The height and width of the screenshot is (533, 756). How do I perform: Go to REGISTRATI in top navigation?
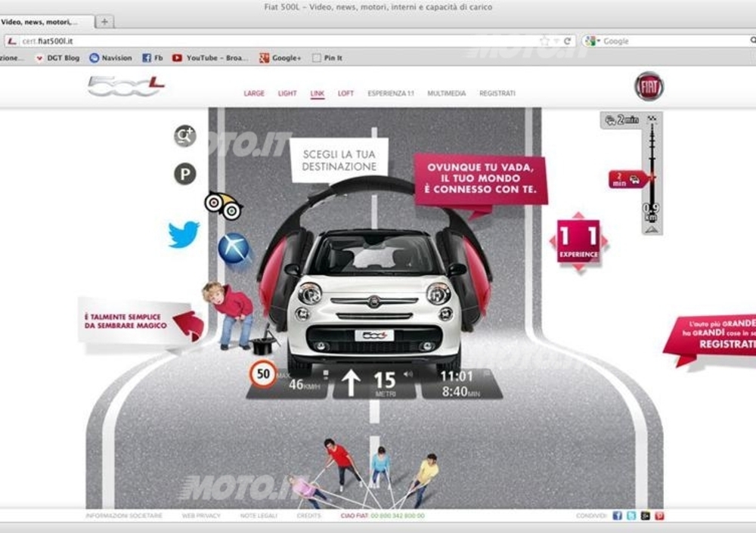tap(497, 94)
